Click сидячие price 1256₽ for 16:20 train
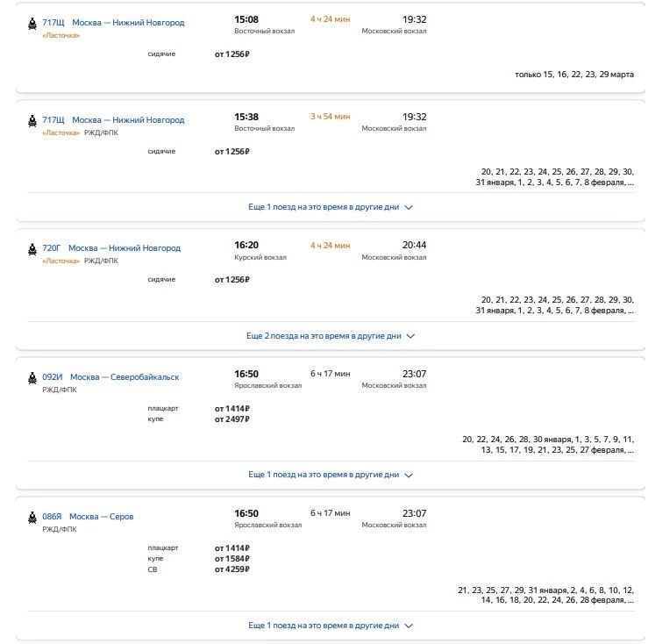The width and height of the screenshot is (648, 644). point(232,280)
